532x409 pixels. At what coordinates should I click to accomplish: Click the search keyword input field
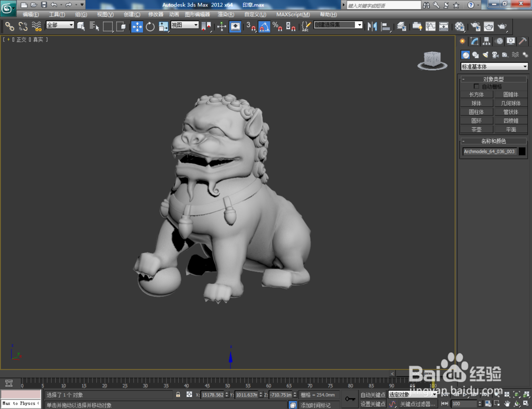(384, 5)
